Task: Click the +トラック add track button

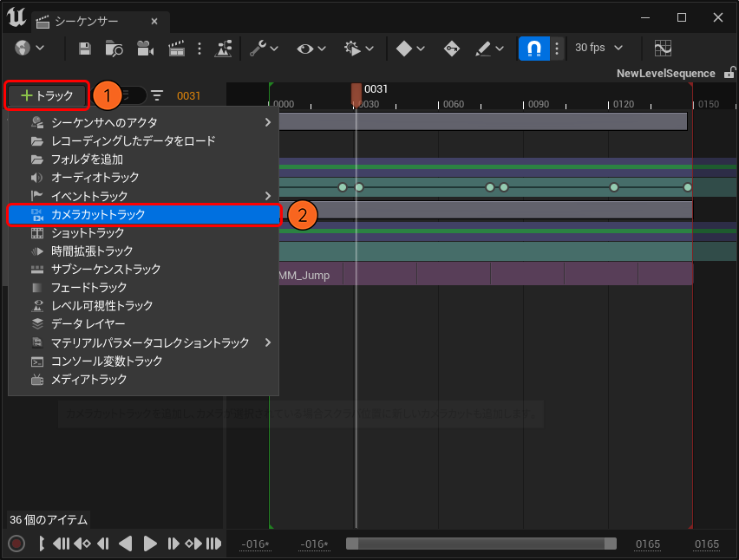Action: click(48, 95)
